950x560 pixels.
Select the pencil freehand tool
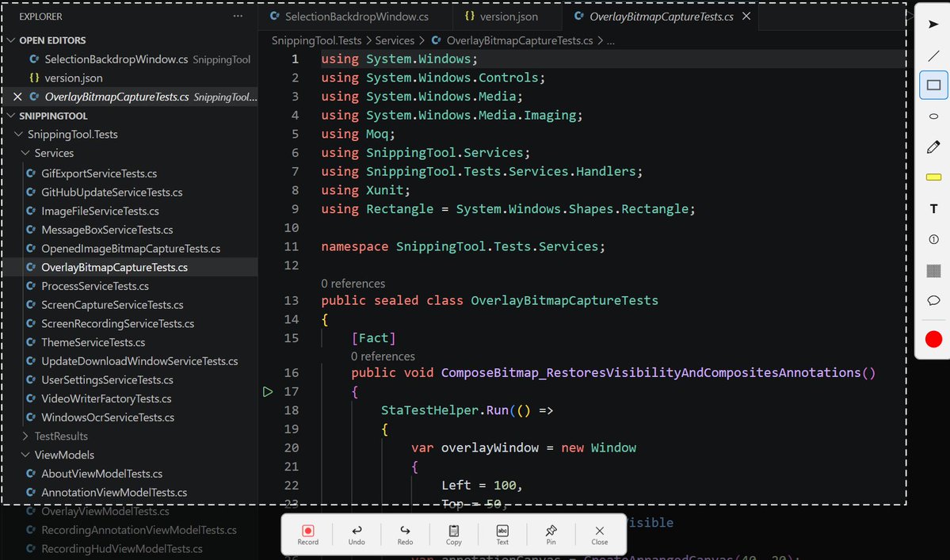(x=933, y=147)
